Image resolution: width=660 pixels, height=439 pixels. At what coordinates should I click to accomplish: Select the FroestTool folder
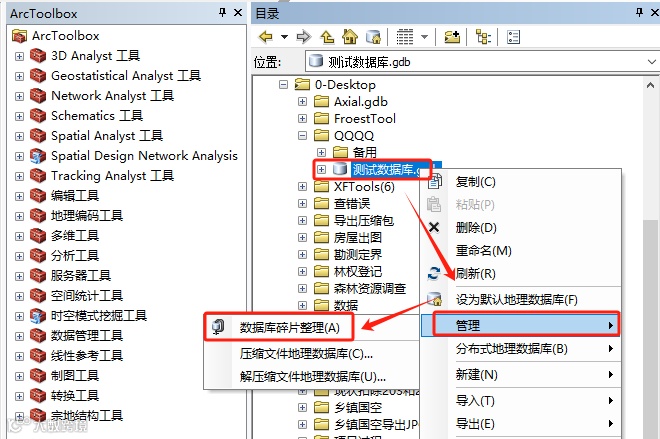pos(365,119)
